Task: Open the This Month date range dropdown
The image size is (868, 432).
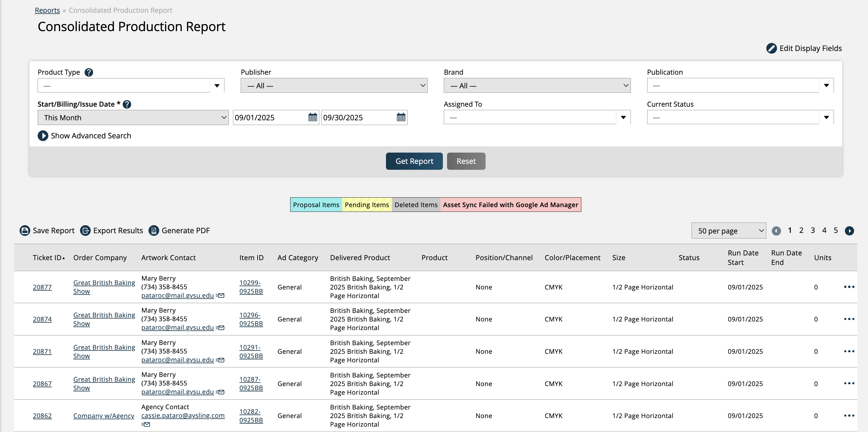Action: click(x=133, y=118)
